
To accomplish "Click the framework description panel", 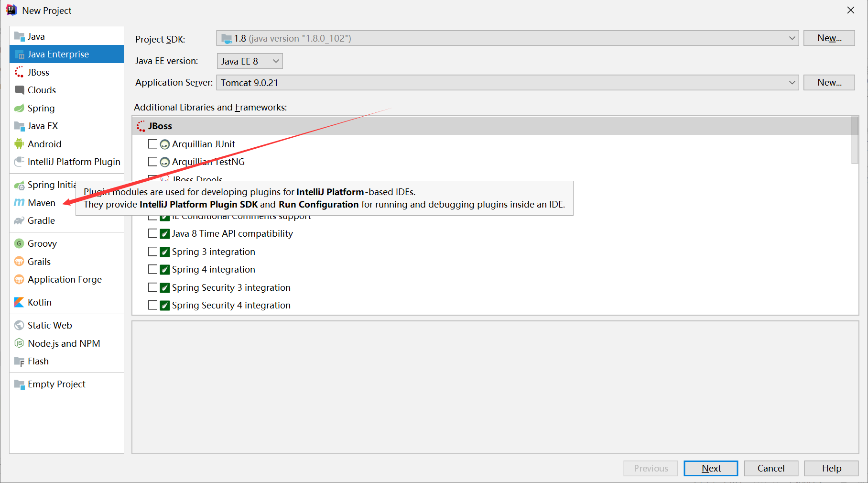I will point(495,387).
